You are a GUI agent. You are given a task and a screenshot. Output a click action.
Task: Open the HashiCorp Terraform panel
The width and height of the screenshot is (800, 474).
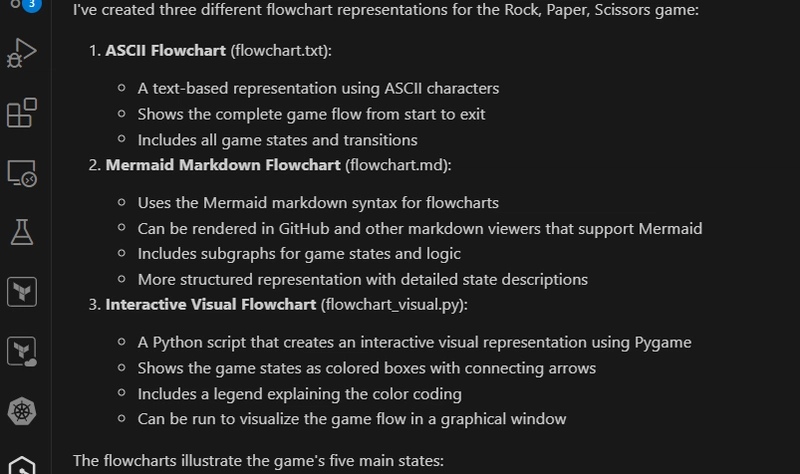click(21, 292)
